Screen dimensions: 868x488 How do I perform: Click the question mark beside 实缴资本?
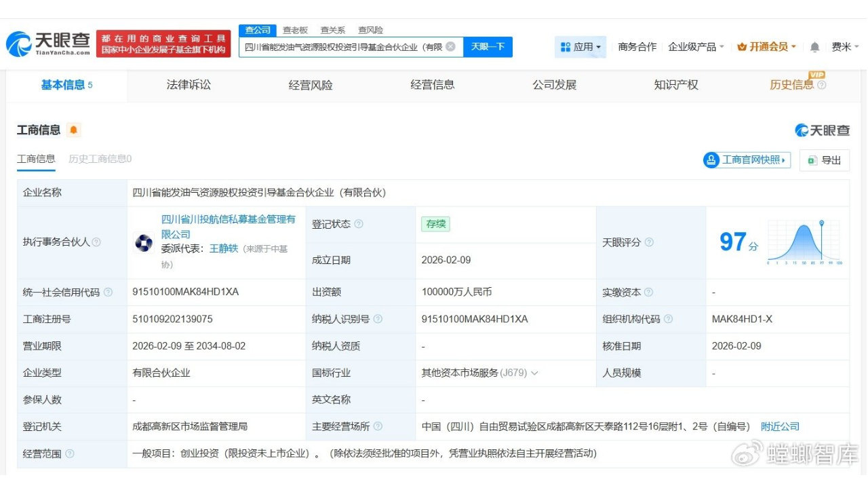tap(649, 292)
